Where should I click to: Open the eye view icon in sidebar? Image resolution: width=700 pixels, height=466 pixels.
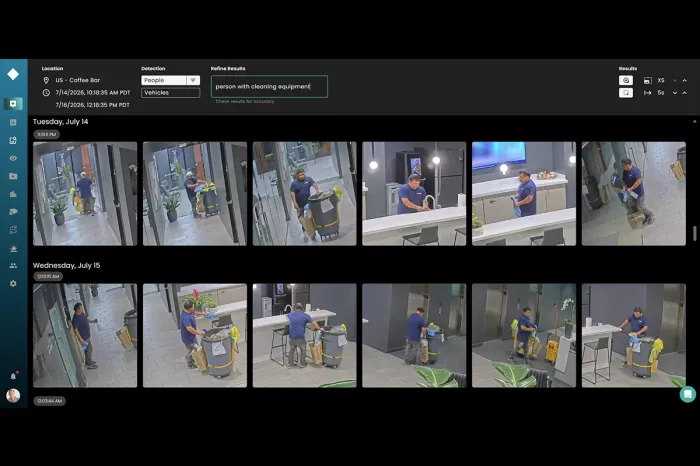pos(13,158)
